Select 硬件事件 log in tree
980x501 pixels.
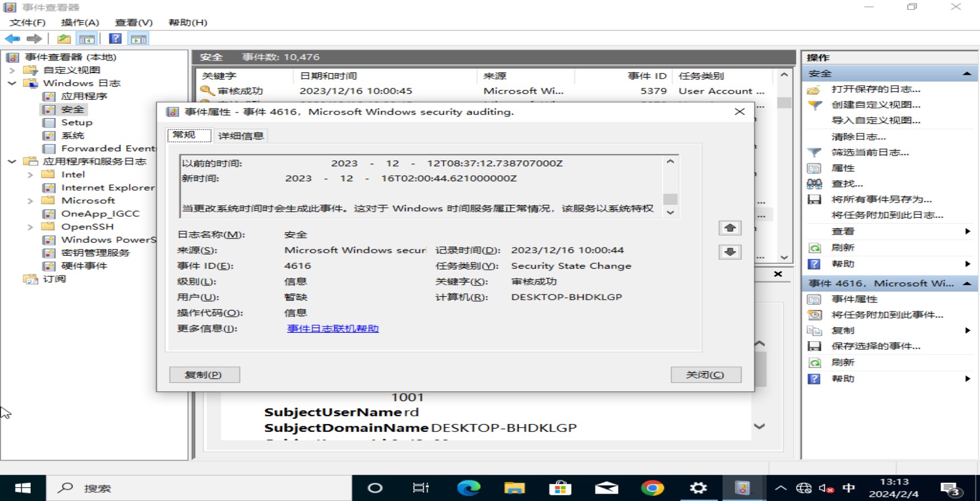[84, 266]
